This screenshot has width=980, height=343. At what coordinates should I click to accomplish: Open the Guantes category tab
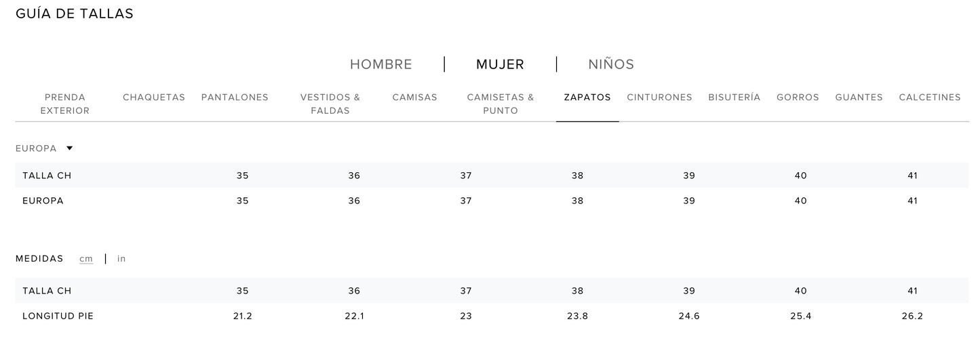pos(859,97)
